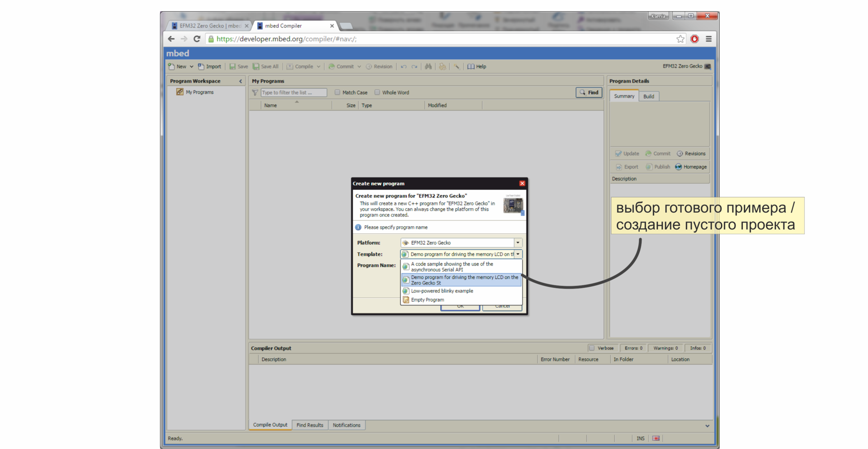The image size is (868, 449).
Task: Open Help from the toolbar
Action: [476, 66]
